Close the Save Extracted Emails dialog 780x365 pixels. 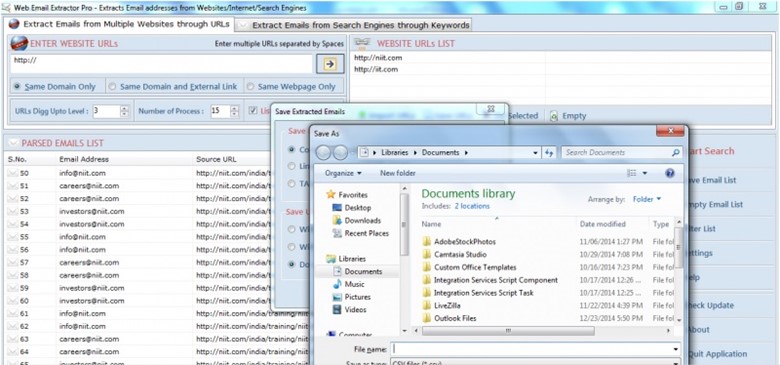pyautogui.click(x=490, y=109)
